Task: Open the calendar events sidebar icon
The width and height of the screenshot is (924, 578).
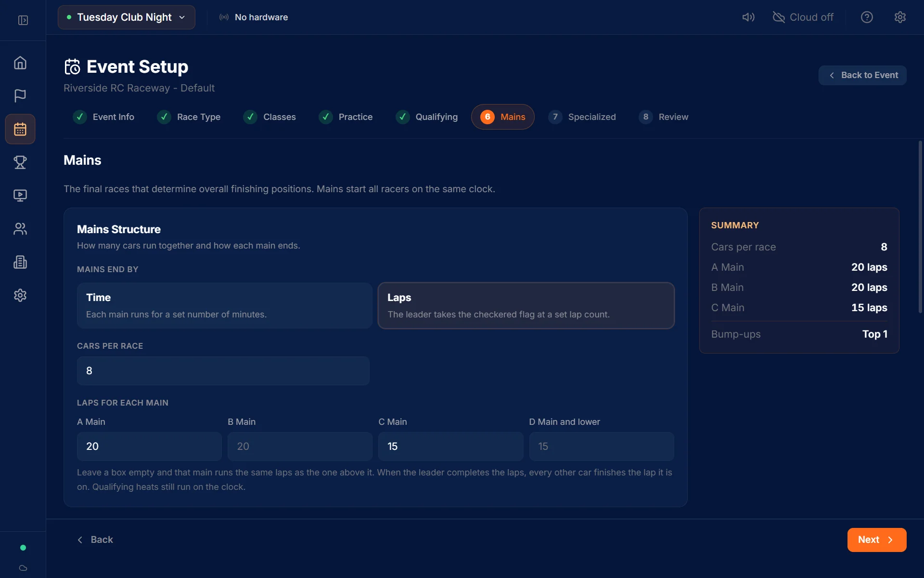Action: pos(20,129)
